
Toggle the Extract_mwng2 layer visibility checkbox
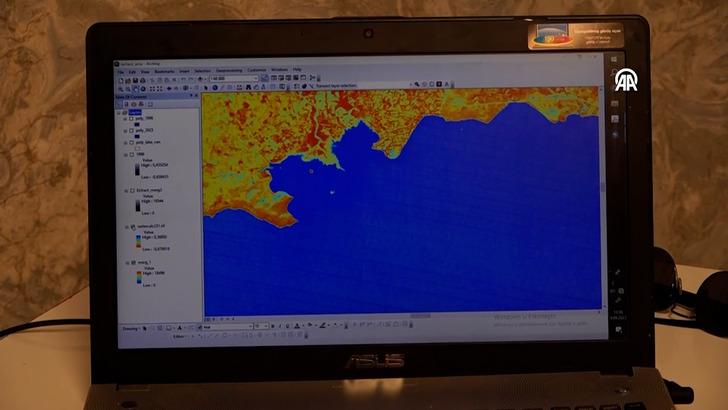[x=127, y=190]
